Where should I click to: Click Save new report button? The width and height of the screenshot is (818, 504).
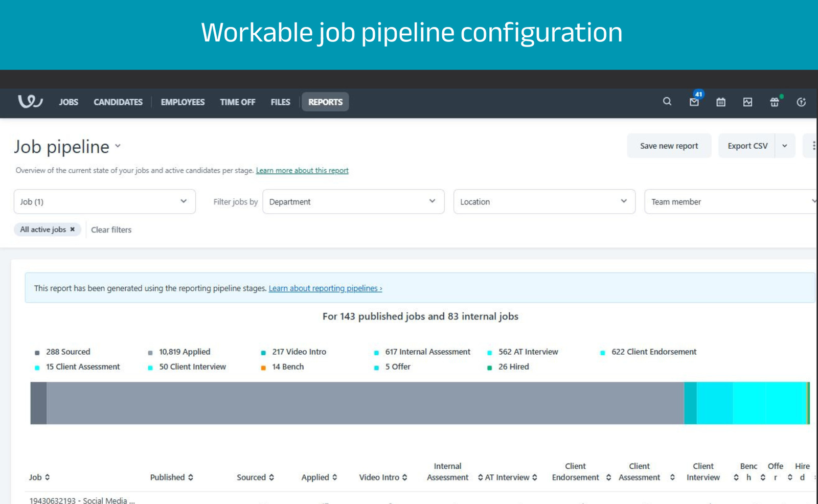[x=669, y=146]
